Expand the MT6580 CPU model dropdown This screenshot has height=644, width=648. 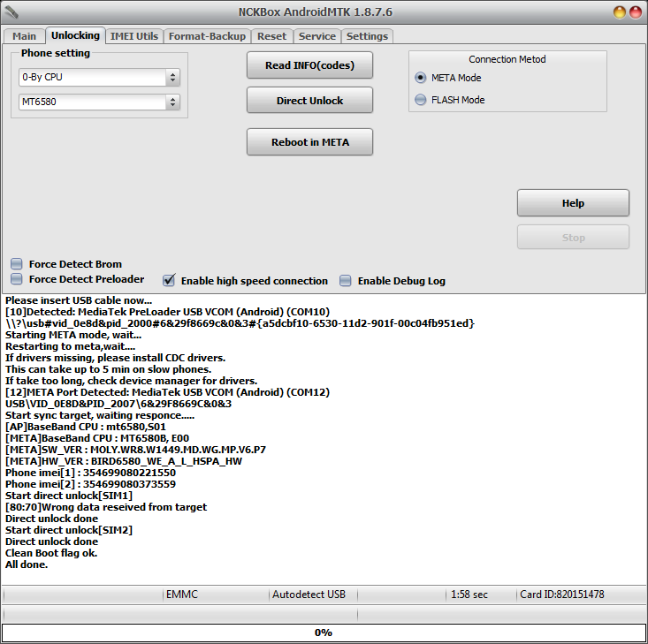99,102
